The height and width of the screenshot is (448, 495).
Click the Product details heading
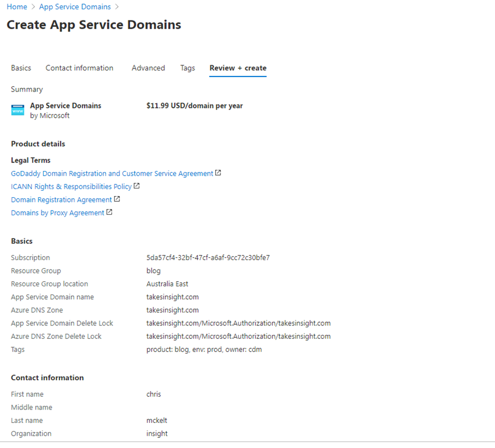[38, 143]
